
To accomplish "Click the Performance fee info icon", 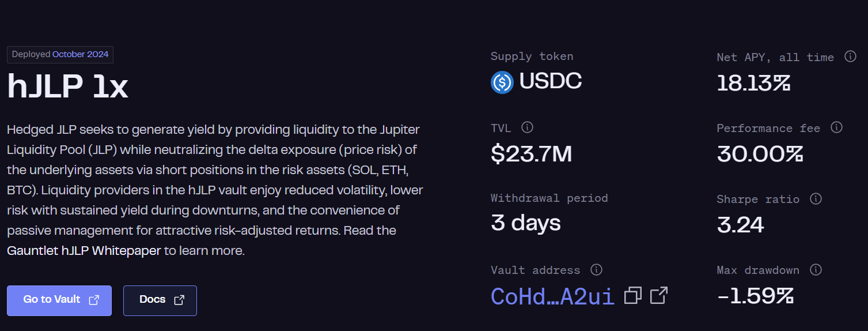I will (x=836, y=127).
